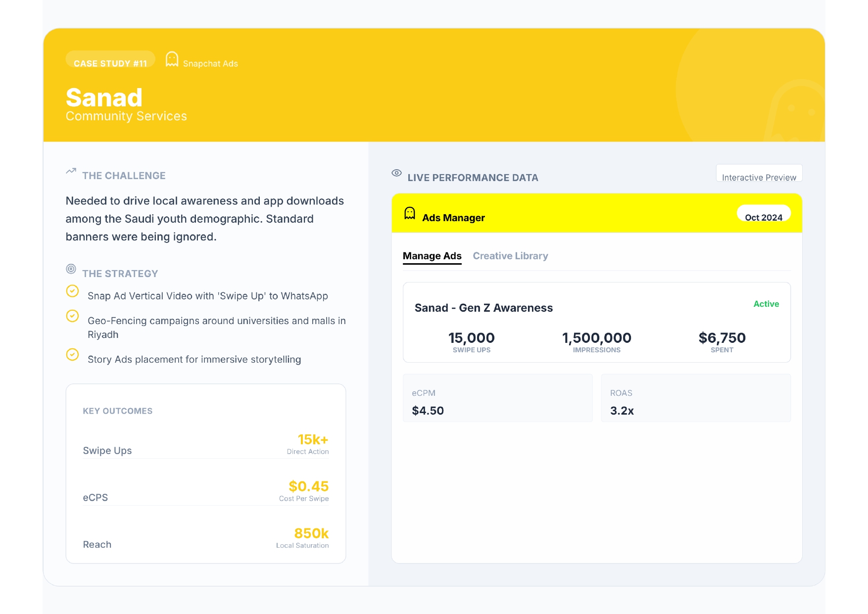Click the Snapchat Ads label

coord(210,64)
